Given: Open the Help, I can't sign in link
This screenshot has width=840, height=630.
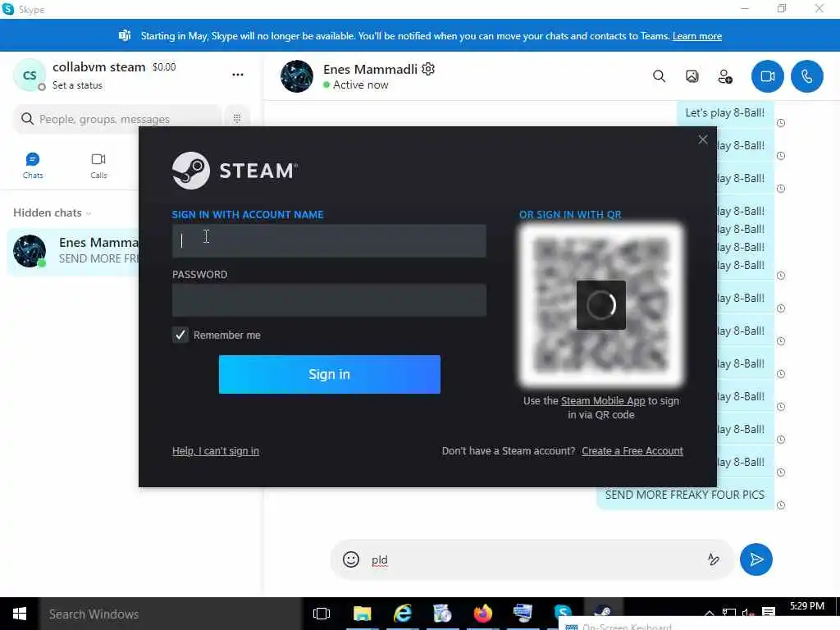Looking at the screenshot, I should pos(216,451).
